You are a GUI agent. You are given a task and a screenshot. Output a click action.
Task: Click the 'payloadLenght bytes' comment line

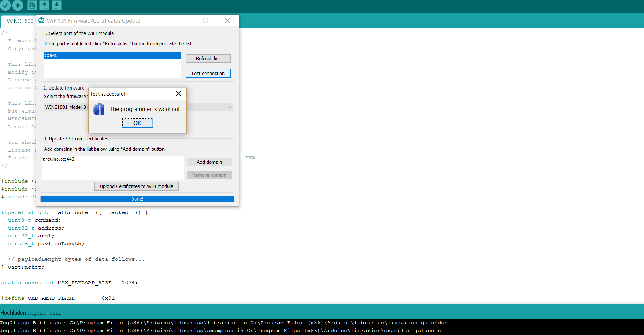[76, 259]
